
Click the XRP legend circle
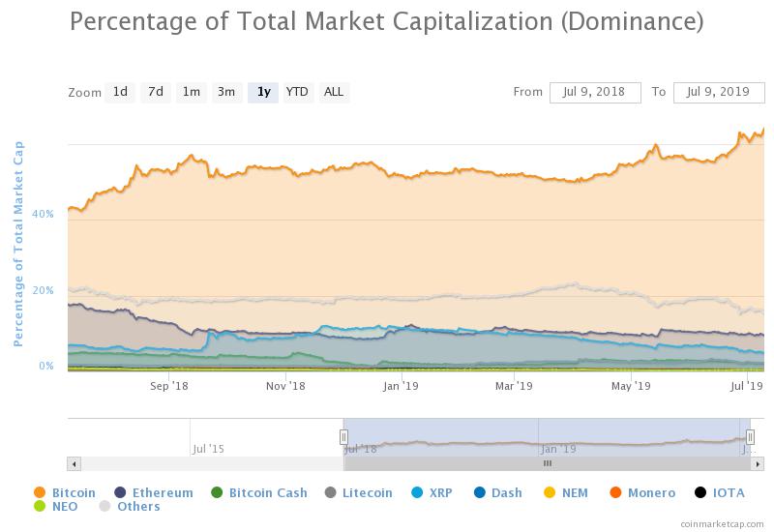point(417,492)
